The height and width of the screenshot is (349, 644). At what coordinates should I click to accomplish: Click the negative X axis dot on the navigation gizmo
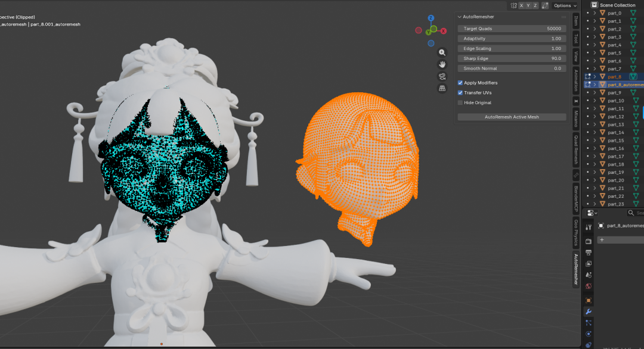418,30
